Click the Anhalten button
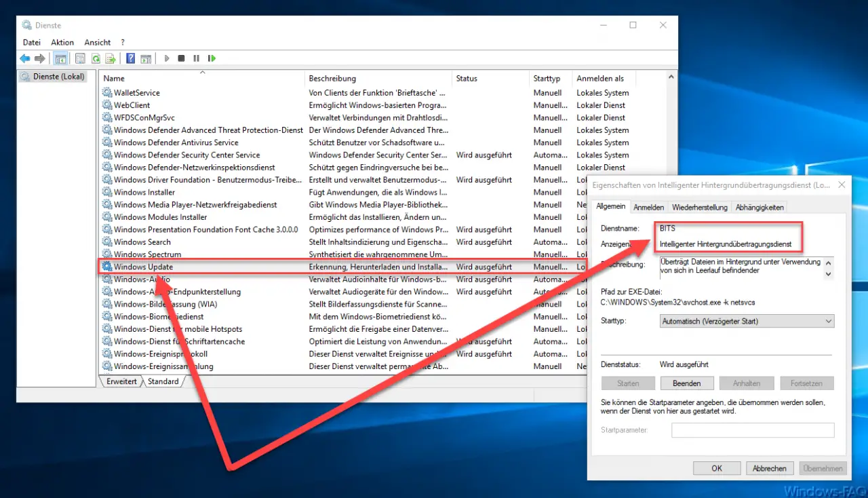Viewport: 868px width, 498px height. [x=746, y=383]
